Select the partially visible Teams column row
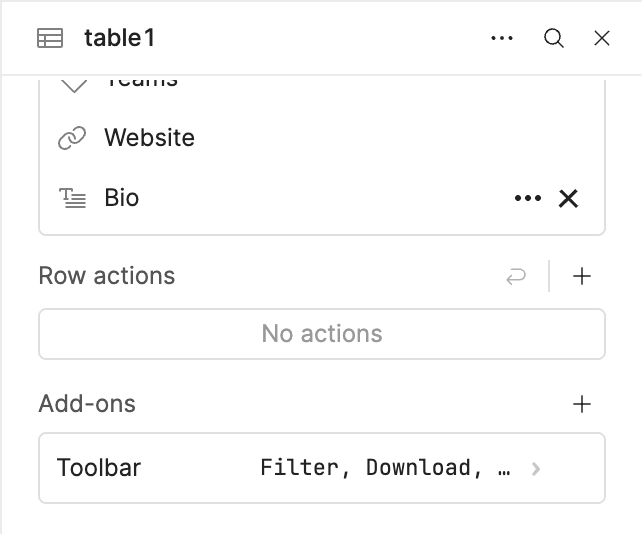Screen dimensions: 642x534 pyautogui.click(x=140, y=82)
